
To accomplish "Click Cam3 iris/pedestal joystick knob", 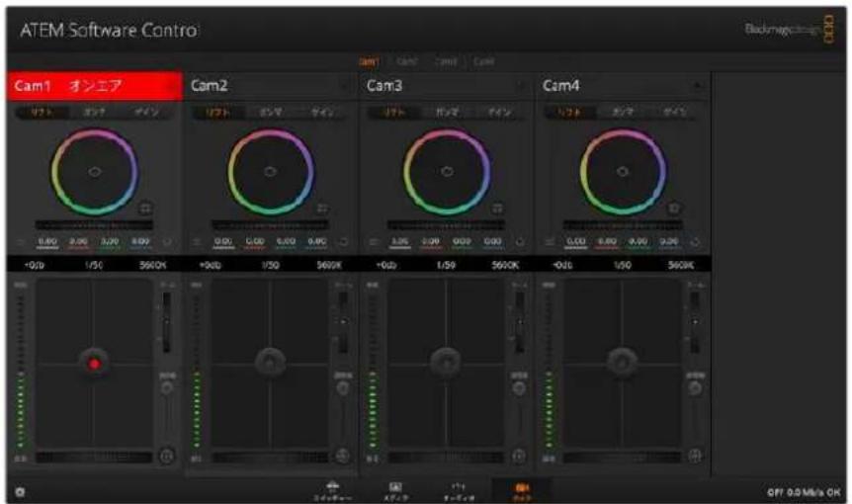I will [446, 363].
